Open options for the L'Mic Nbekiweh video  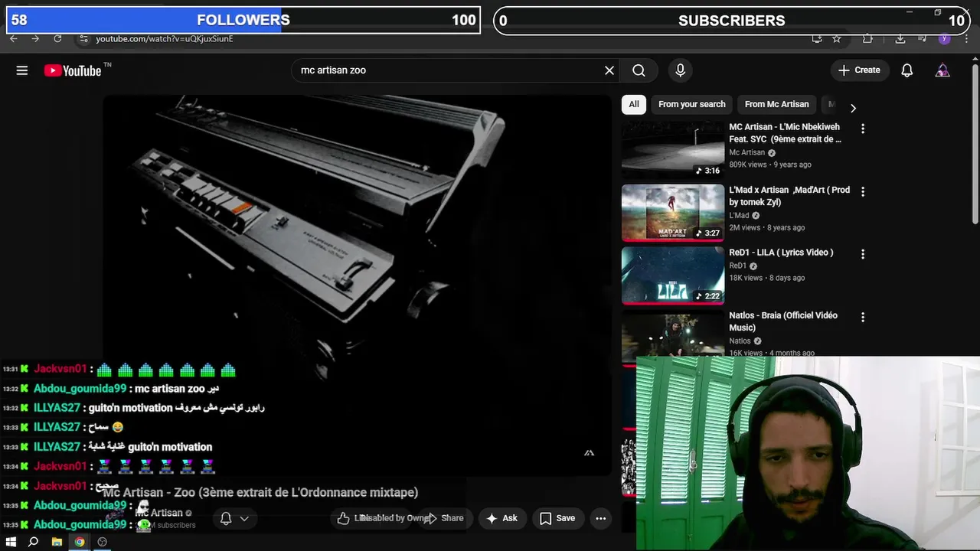click(x=863, y=129)
